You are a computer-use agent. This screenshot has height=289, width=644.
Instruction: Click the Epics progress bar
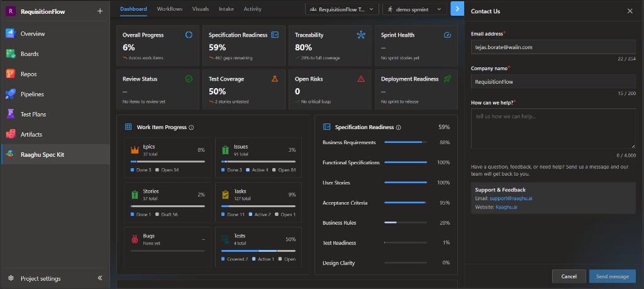pos(167,162)
